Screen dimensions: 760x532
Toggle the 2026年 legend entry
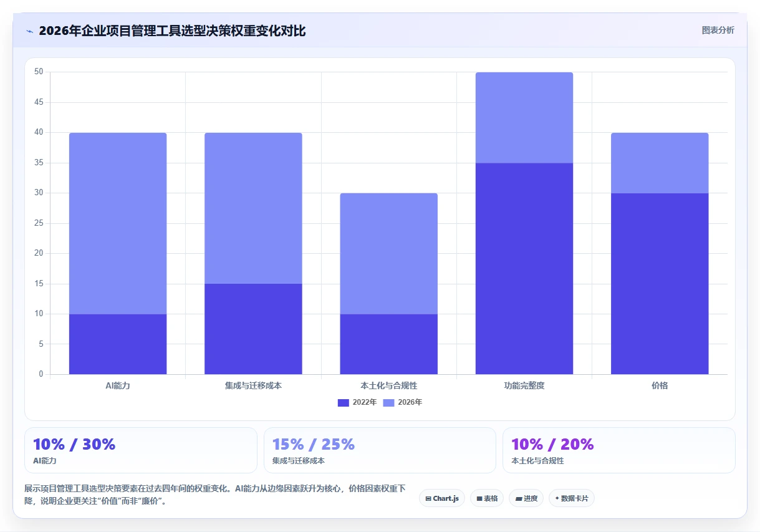(402, 402)
